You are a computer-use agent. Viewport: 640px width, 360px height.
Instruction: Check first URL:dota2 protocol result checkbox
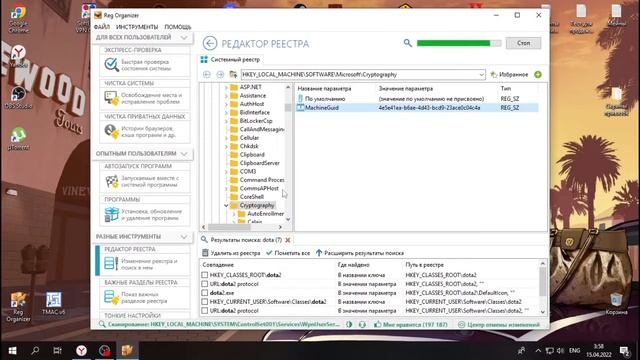204,284
